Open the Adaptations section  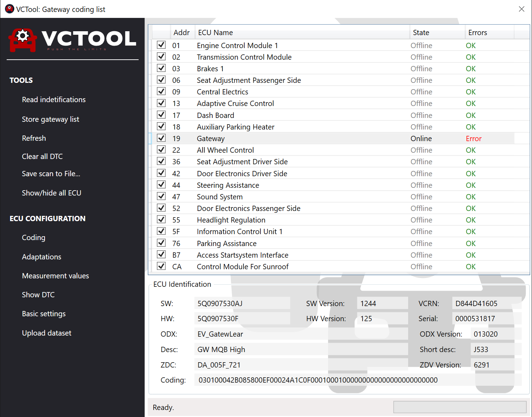[41, 257]
